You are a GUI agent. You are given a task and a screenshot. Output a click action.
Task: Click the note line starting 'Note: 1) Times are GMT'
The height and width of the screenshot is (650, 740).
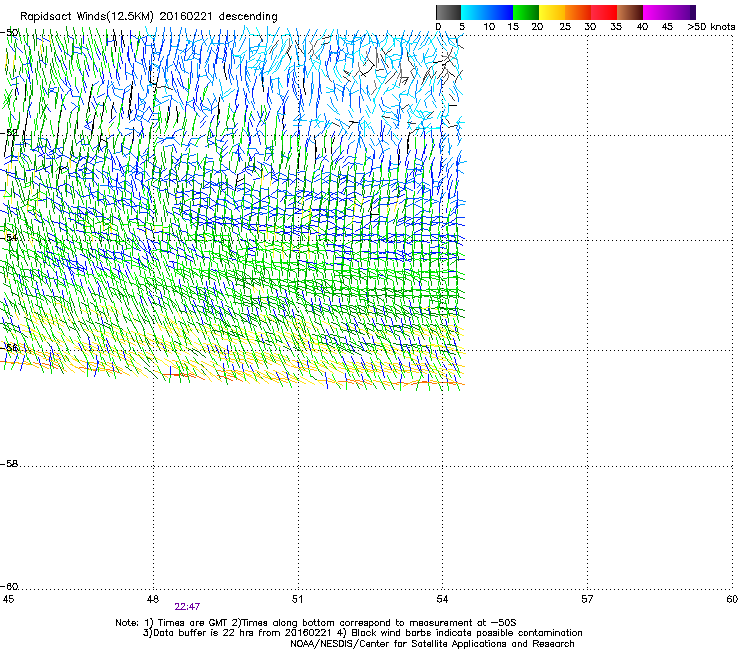coord(316,623)
